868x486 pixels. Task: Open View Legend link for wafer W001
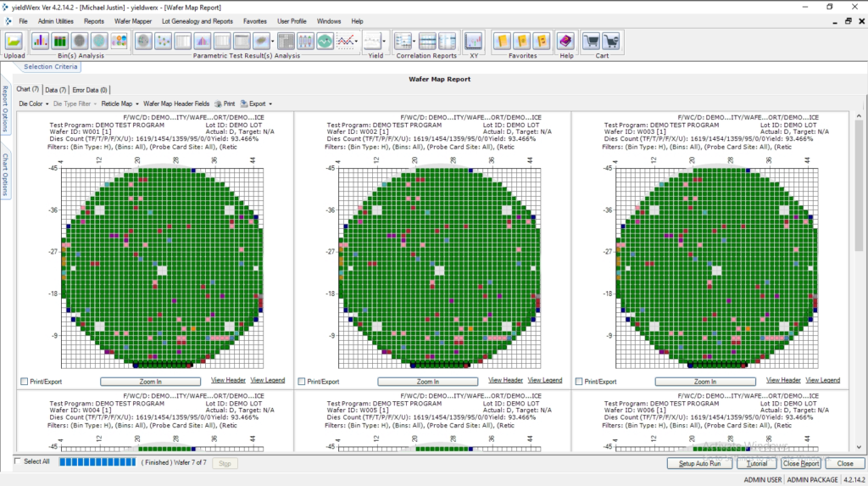click(268, 381)
